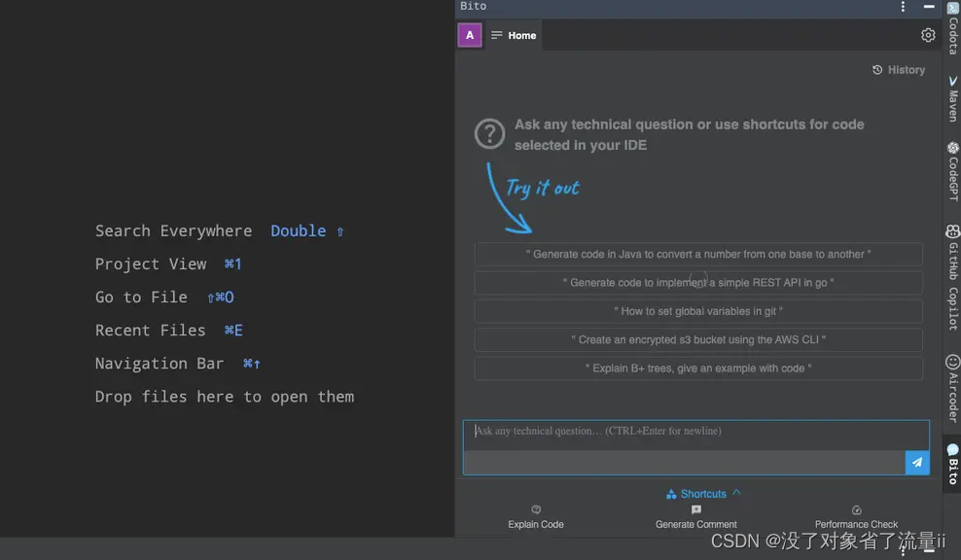The height and width of the screenshot is (560, 961).
Task: Open the Home hamburger menu icon
Action: coord(496,35)
